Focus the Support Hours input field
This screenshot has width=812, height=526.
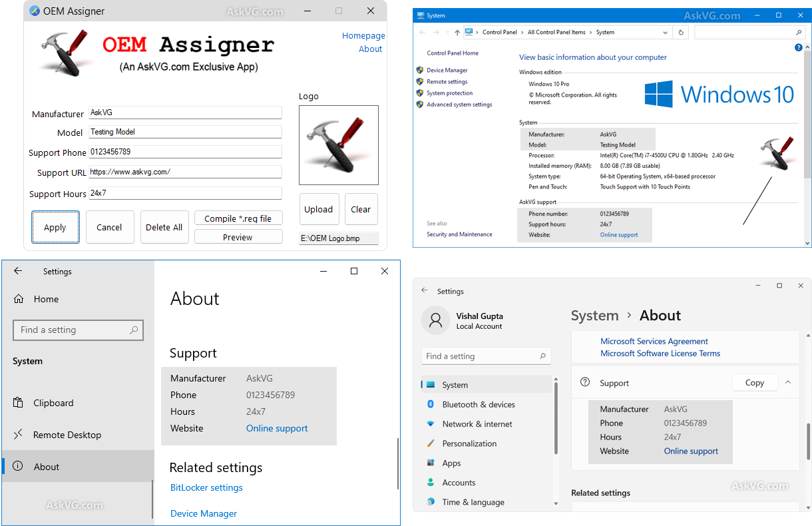pos(185,193)
